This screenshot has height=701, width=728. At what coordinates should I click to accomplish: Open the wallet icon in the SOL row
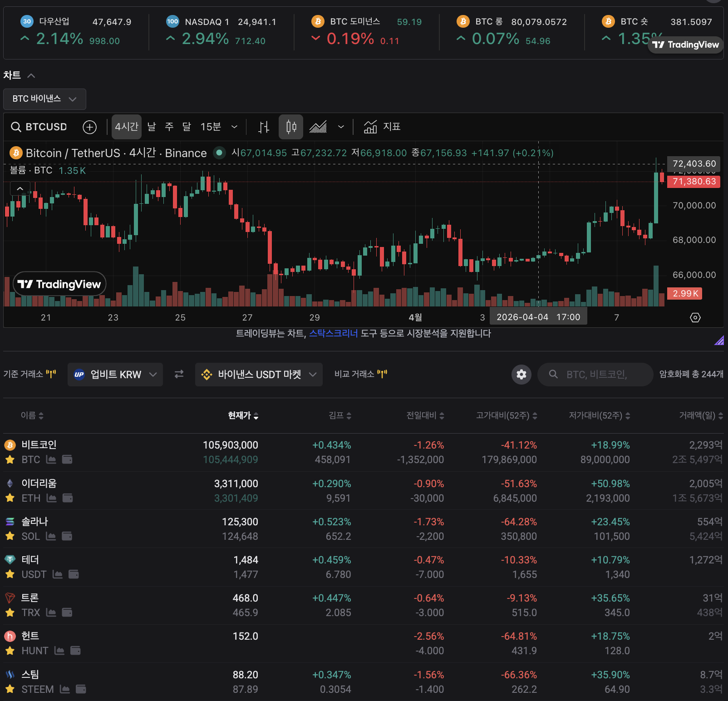[x=67, y=536]
